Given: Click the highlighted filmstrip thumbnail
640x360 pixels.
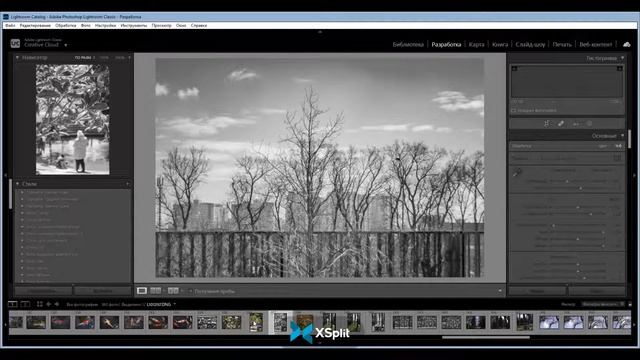Looking at the screenshot, I should pyautogui.click(x=280, y=322).
